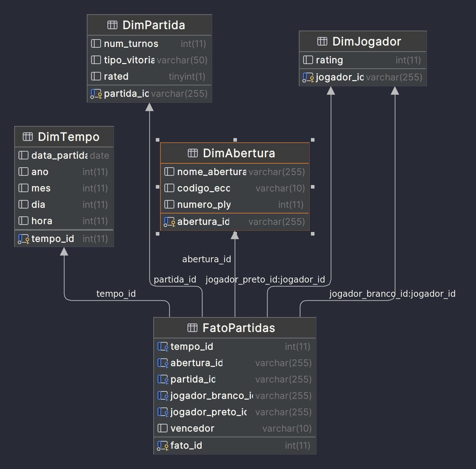Click the column icon next to ano

pyautogui.click(x=23, y=172)
